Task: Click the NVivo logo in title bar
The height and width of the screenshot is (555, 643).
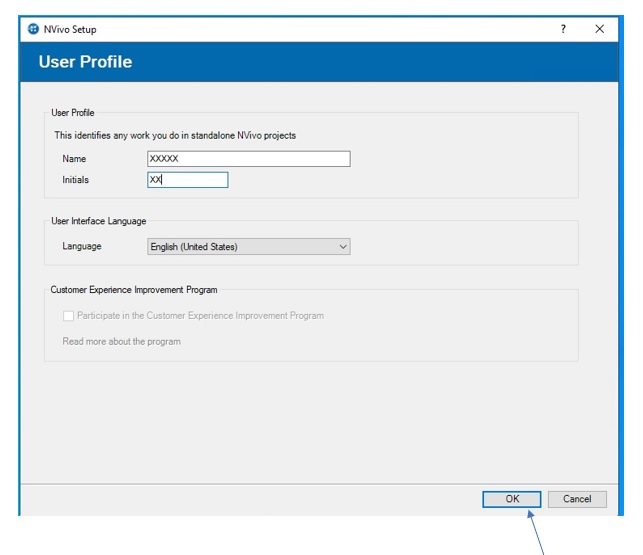Action: 33,29
